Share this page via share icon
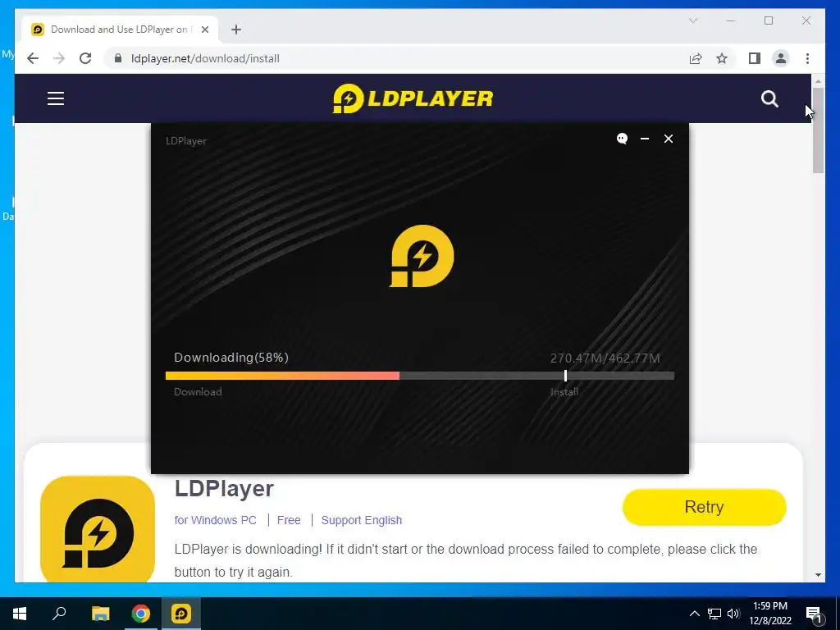The image size is (840, 630). pyautogui.click(x=696, y=58)
